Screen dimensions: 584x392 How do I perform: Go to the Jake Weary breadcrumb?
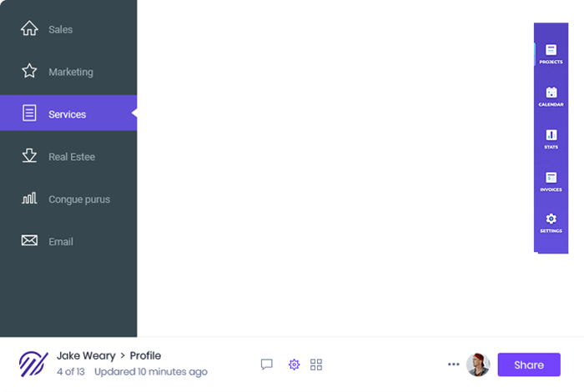(x=86, y=356)
